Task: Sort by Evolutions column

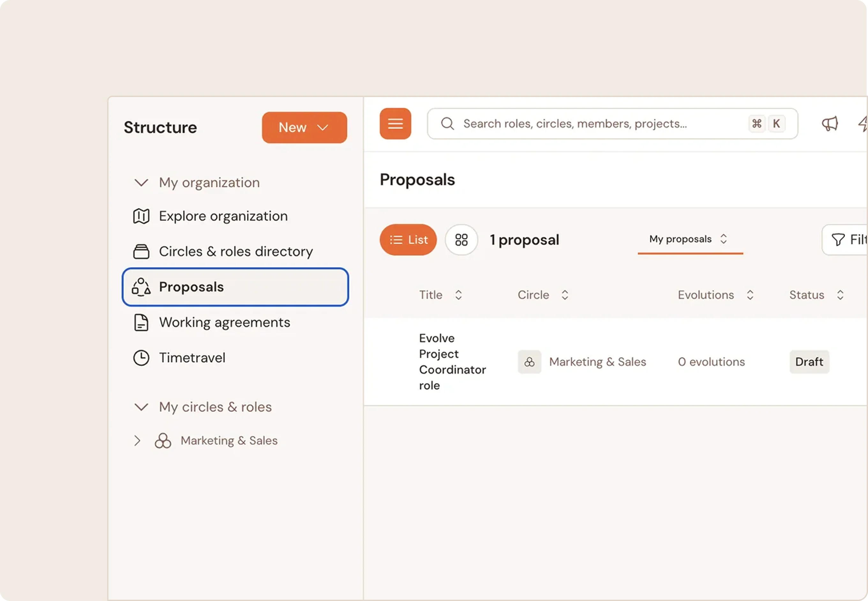Action: (x=716, y=295)
